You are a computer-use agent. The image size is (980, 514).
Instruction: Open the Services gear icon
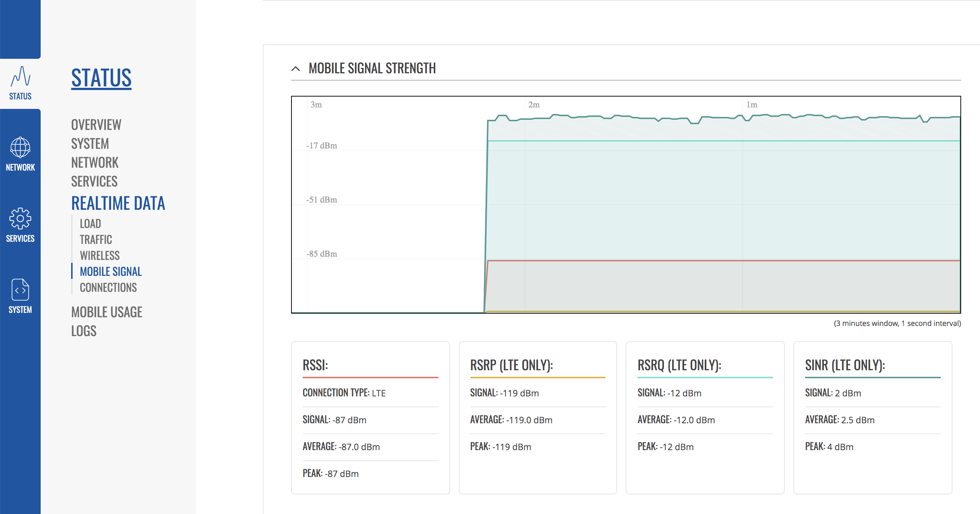[x=20, y=219]
